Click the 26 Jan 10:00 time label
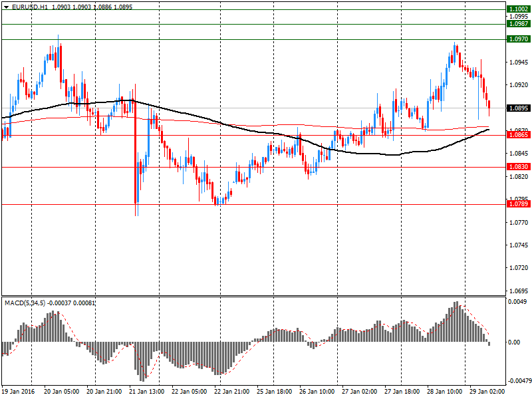This screenshot has height=399, width=532. coord(317,391)
